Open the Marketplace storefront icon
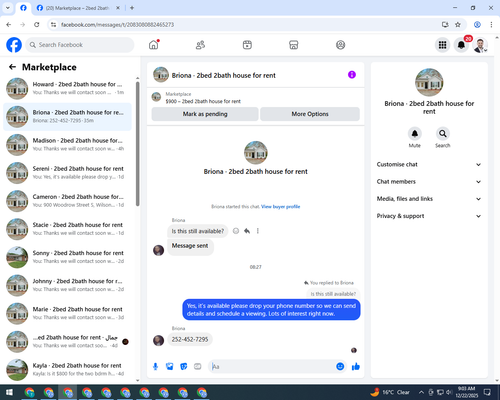The height and width of the screenshot is (400, 500). point(294,45)
